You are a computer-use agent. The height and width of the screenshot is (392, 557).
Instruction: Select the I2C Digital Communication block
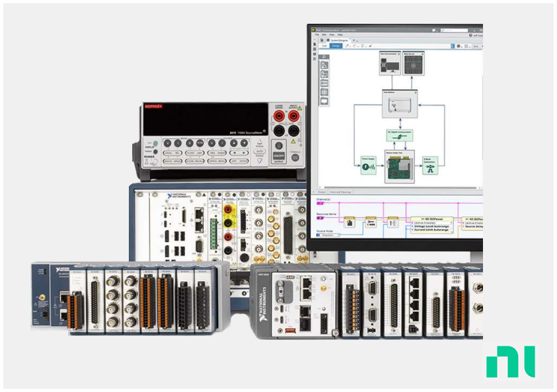click(x=400, y=135)
